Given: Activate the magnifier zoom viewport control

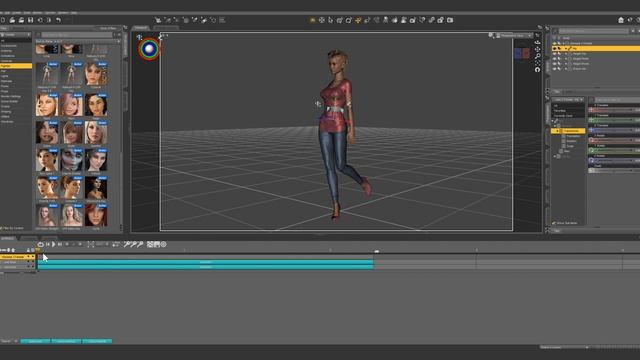Looking at the screenshot, I should click(x=538, y=56).
